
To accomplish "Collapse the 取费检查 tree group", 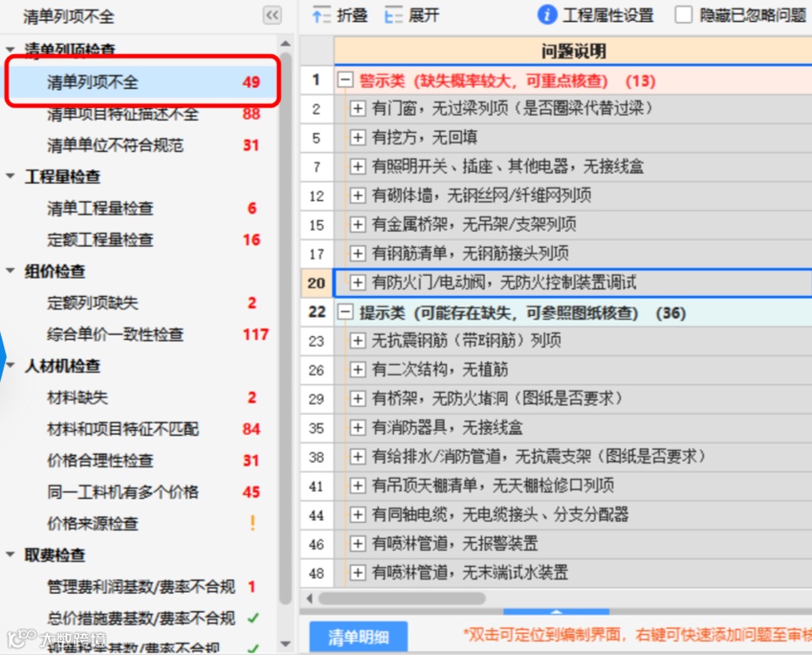I will (x=10, y=555).
